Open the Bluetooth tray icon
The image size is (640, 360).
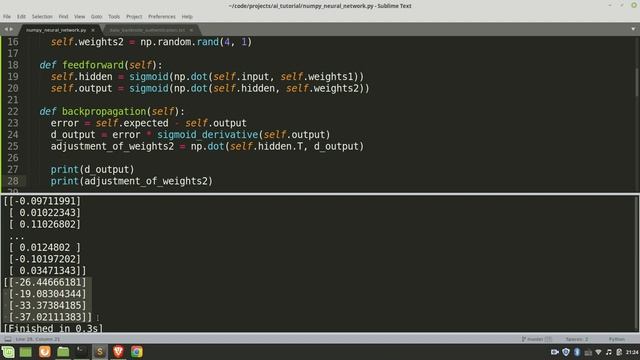(x=577, y=352)
